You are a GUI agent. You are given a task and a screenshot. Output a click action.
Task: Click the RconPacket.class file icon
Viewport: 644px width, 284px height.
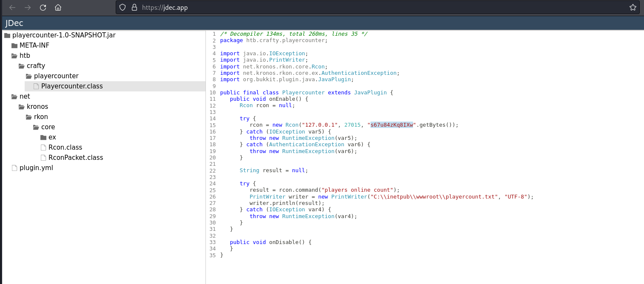pos(43,158)
